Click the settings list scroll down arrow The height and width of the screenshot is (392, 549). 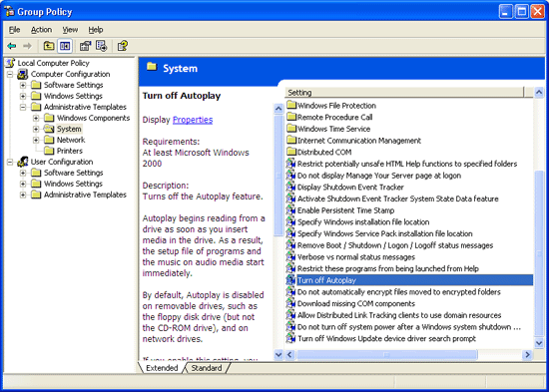point(539,343)
